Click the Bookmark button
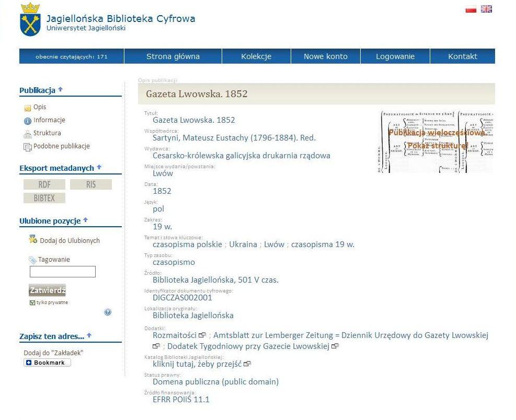The image size is (516, 420). click(47, 363)
